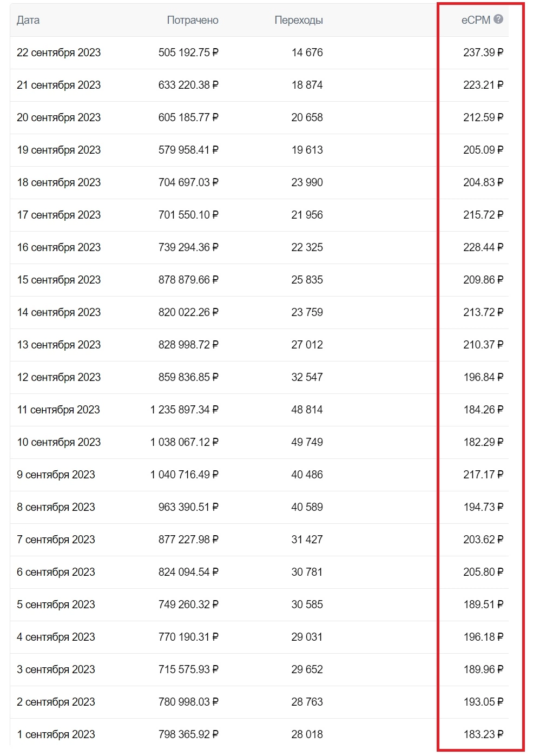
Task: Select the 1 сентября 2023 date cell
Action: [56, 734]
